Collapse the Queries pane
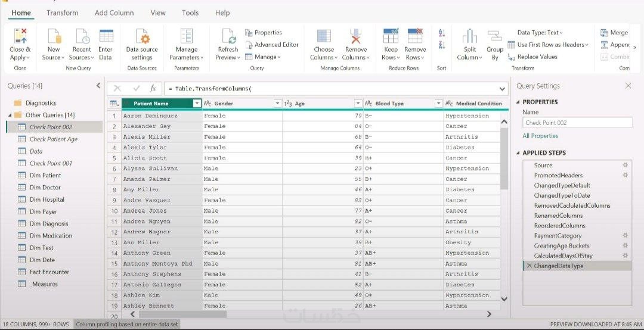This screenshot has width=644, height=330. click(x=98, y=85)
